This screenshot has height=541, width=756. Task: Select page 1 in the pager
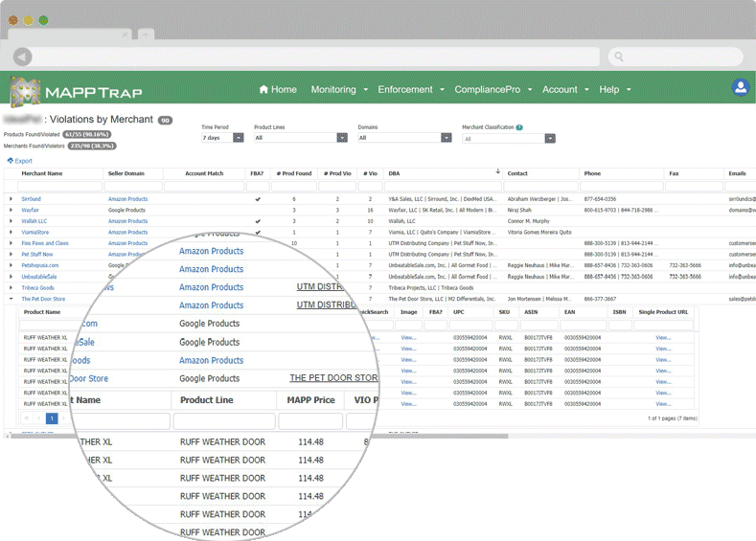(52, 418)
